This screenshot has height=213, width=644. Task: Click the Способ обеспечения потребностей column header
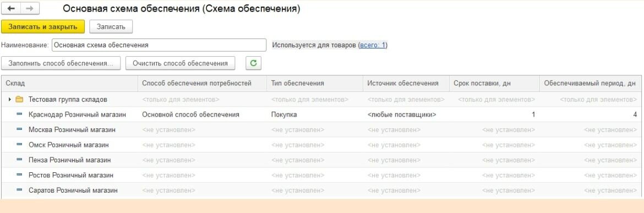(203, 83)
